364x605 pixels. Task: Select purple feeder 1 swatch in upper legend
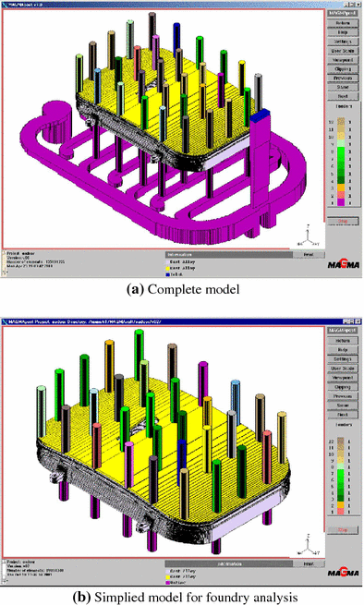point(341,202)
